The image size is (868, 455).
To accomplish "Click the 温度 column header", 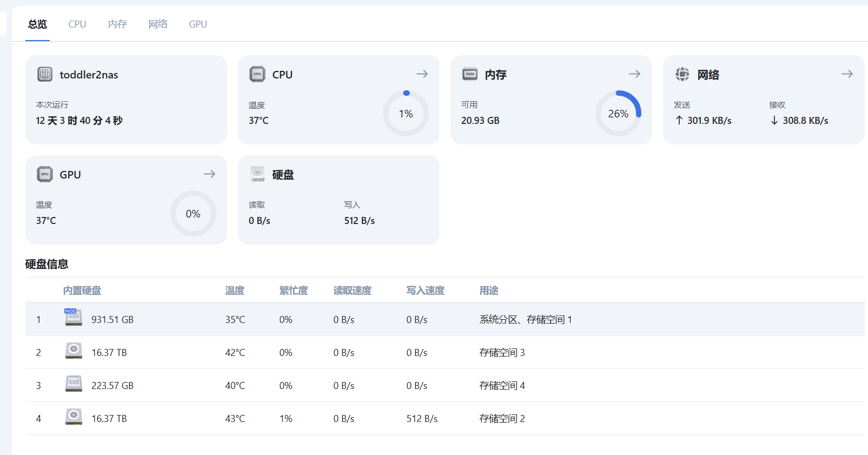I will coord(235,291).
